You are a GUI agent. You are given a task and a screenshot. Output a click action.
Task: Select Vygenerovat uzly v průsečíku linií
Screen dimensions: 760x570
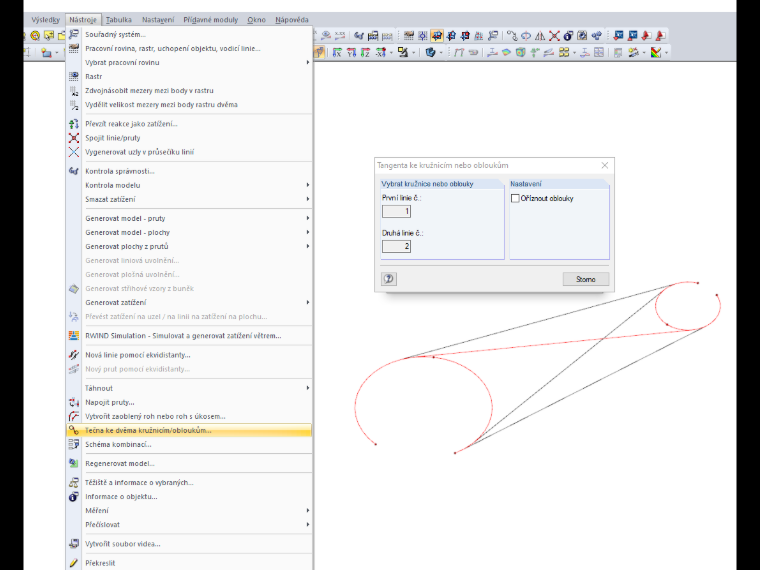click(189, 152)
